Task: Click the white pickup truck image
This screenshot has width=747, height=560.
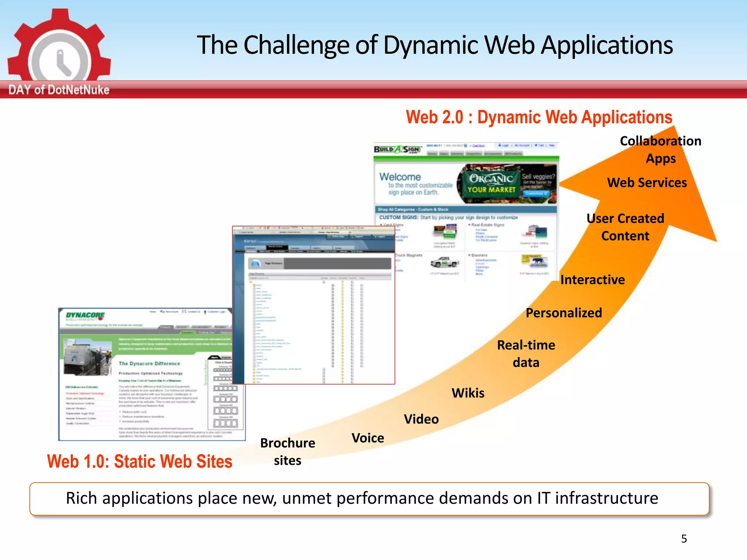Action: (x=444, y=261)
